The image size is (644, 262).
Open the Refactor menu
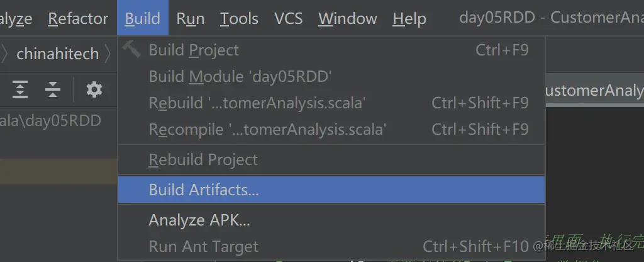point(78,18)
